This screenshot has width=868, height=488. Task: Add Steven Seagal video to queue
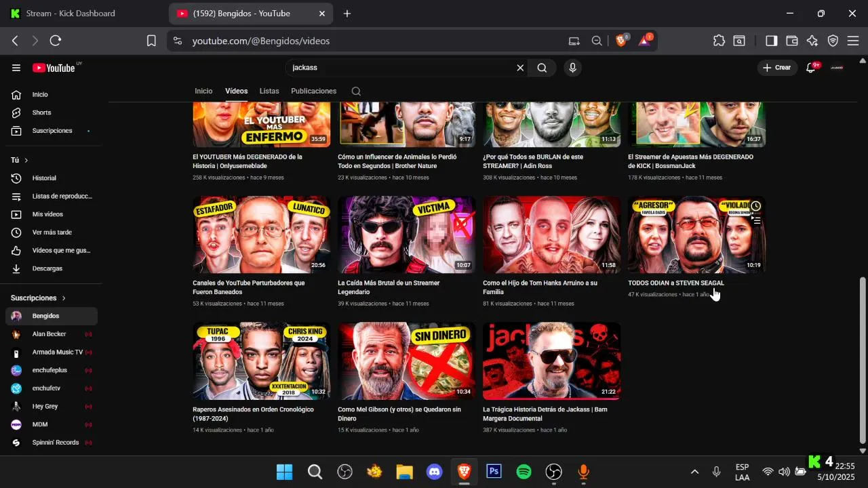coord(756,220)
